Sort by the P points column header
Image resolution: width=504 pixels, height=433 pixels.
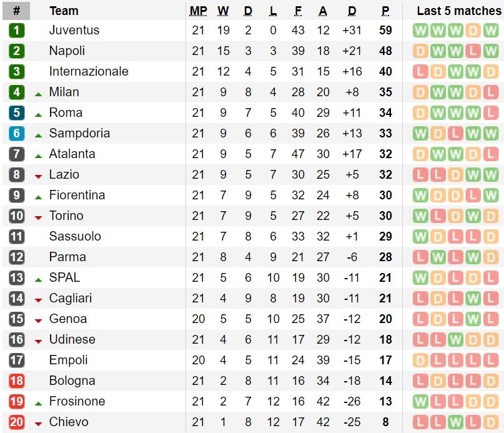385,11
